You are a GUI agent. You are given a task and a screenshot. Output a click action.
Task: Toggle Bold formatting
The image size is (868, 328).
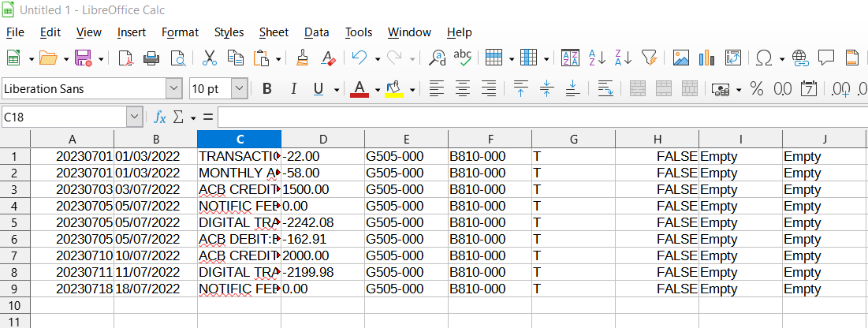point(267,88)
